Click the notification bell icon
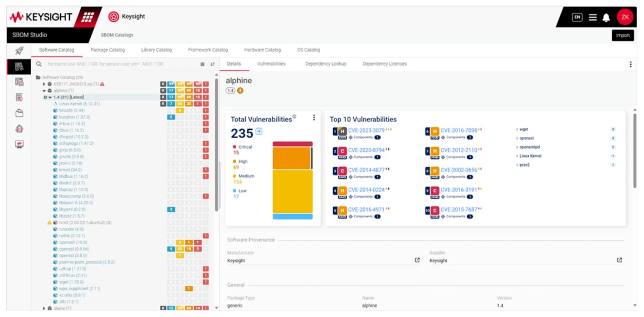 tap(606, 17)
